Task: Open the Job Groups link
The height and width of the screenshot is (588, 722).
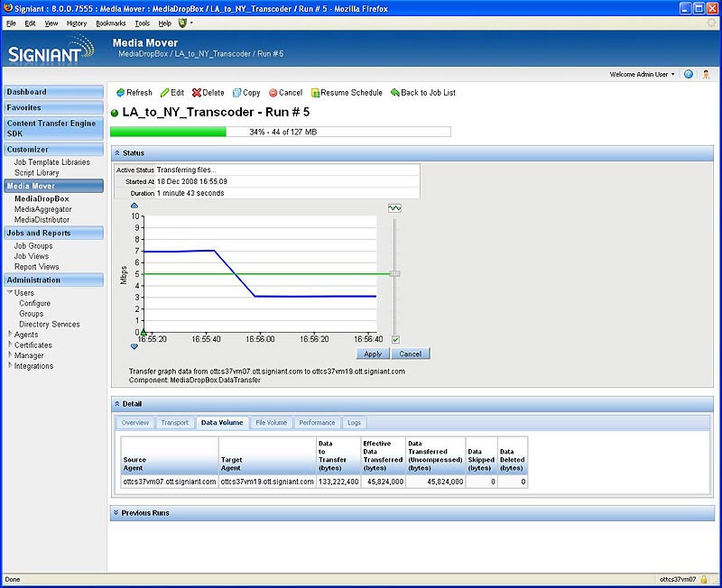Action: pyautogui.click(x=33, y=246)
